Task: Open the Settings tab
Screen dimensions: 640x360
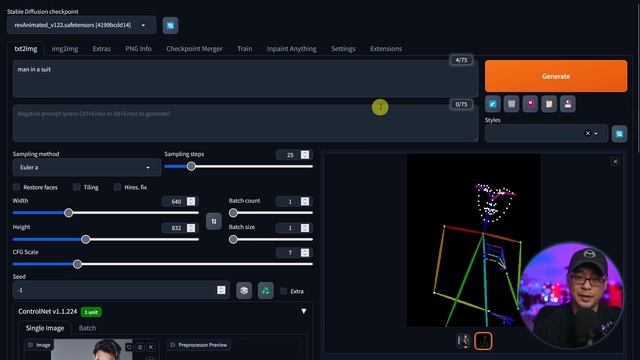Action: tap(343, 49)
